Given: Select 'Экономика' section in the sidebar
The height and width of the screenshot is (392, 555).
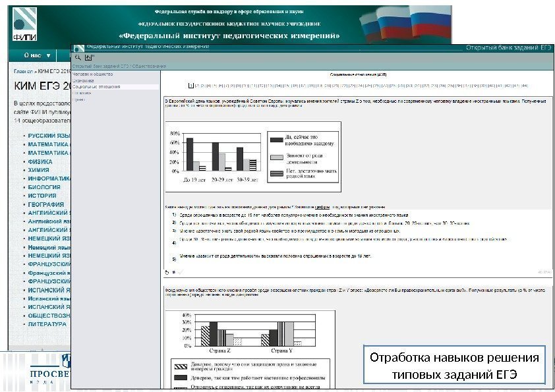Looking at the screenshot, I should (x=83, y=80).
